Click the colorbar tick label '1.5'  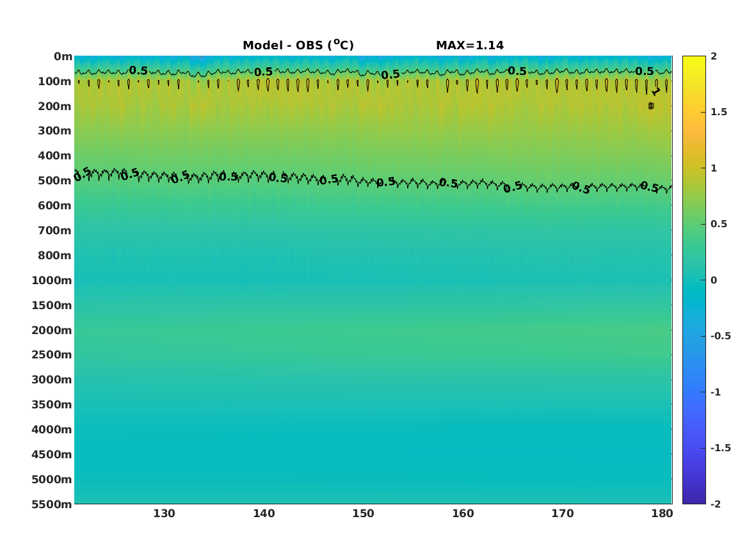[x=719, y=112]
